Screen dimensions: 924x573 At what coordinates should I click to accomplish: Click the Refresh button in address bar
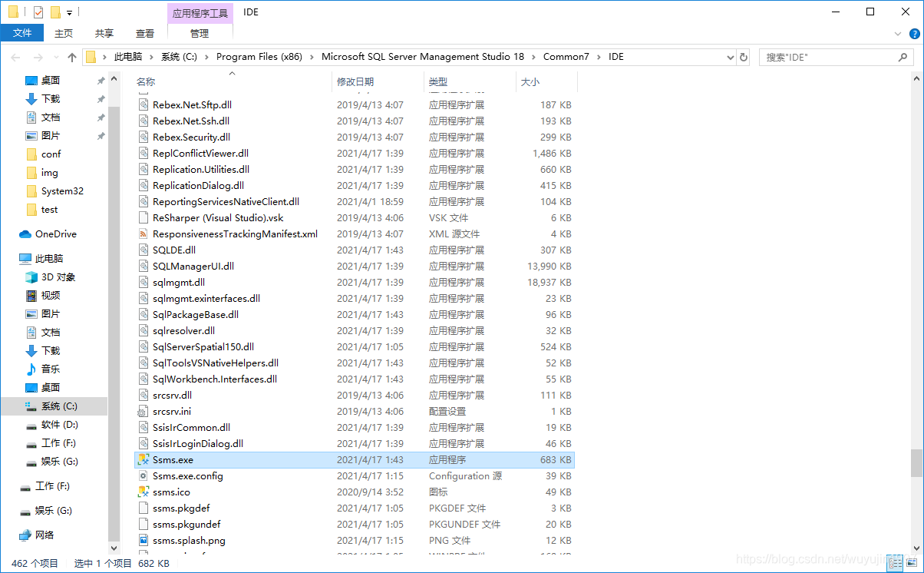[744, 57]
